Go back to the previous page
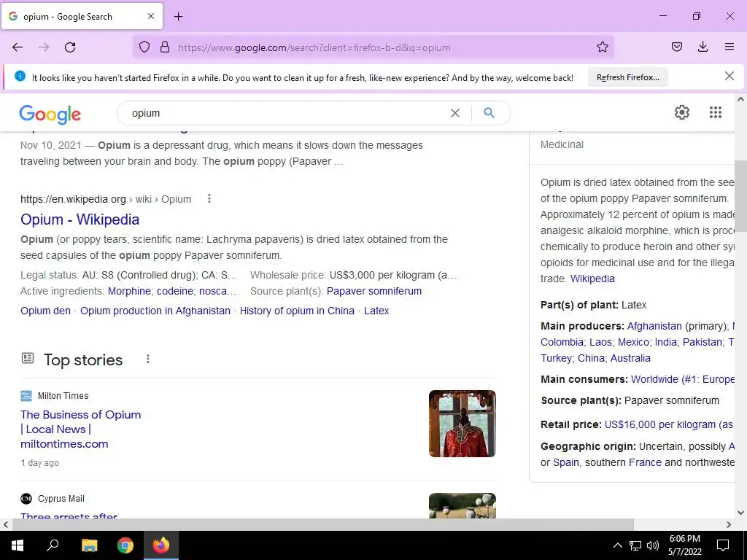Viewport: 747px width, 560px height. click(18, 47)
